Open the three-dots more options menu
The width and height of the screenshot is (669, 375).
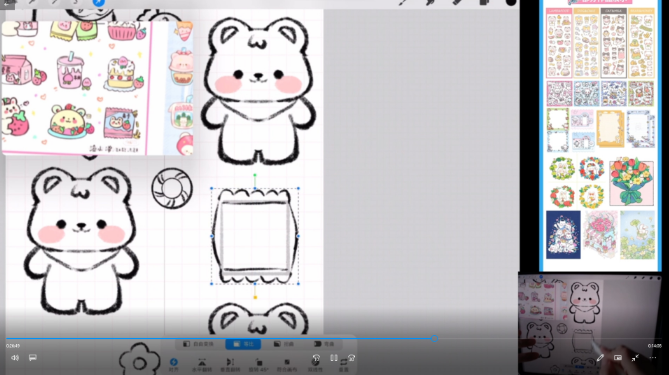(653, 358)
